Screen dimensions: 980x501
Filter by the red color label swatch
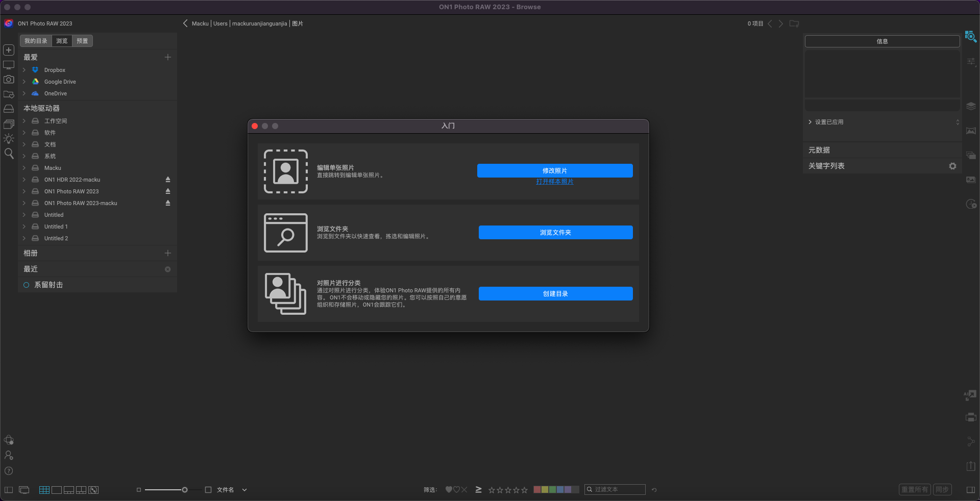537,490
